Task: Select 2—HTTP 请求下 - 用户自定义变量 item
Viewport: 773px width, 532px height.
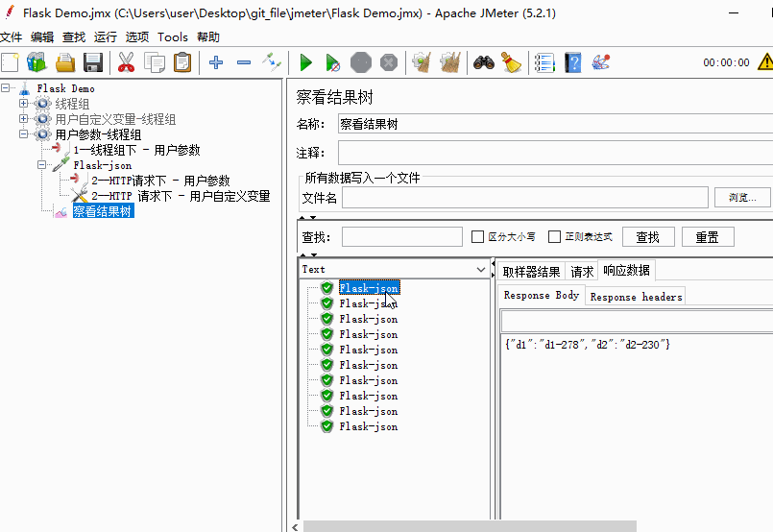Action: (x=181, y=196)
